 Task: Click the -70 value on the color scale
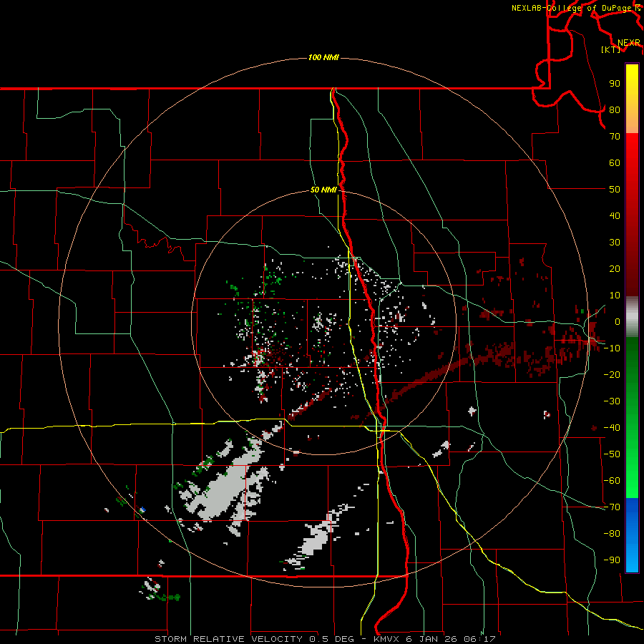613,507
